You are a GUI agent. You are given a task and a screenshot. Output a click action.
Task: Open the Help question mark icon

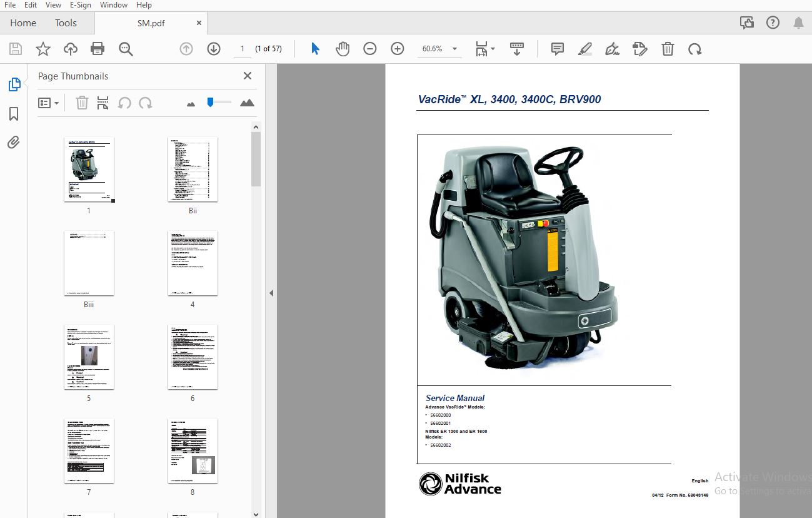coord(773,23)
